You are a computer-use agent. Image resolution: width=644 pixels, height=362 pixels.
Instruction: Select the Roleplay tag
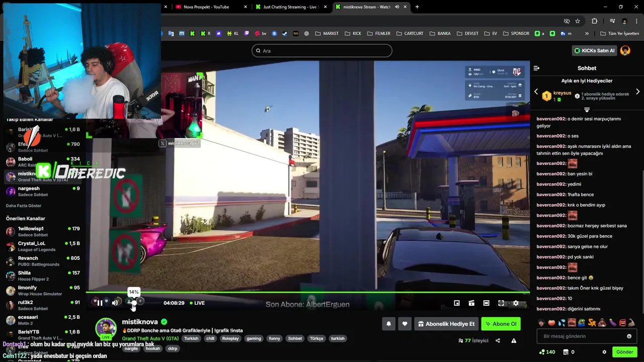(x=230, y=338)
